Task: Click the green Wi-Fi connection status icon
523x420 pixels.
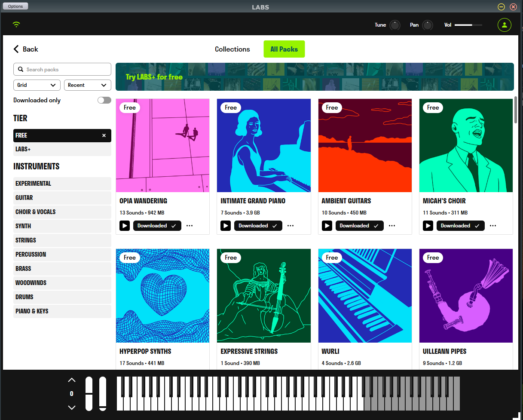Action: click(16, 25)
